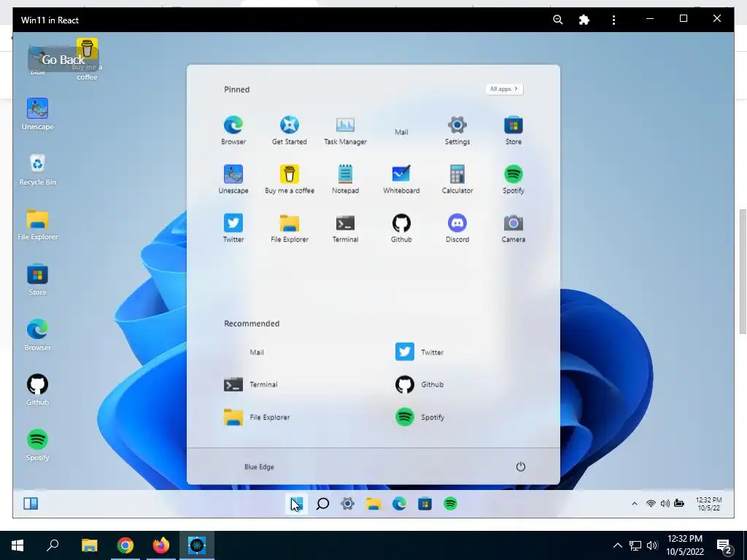The image size is (747, 560).
Task: Open the three-dot menu in the title bar
Action: pos(614,20)
